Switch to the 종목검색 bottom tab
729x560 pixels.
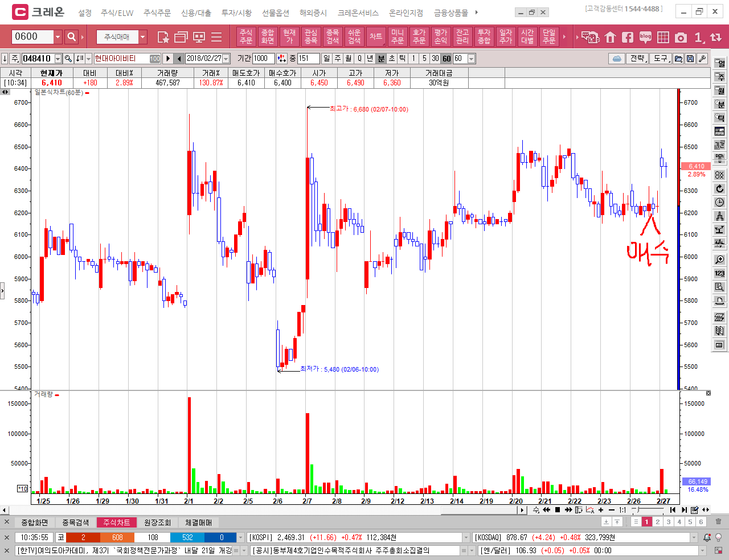76,522
